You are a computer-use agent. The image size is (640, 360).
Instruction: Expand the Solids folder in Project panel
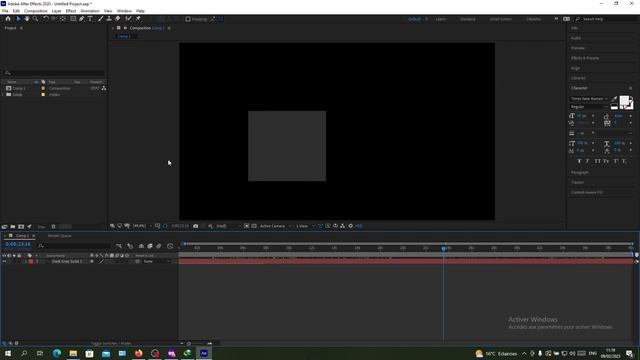pos(3,94)
